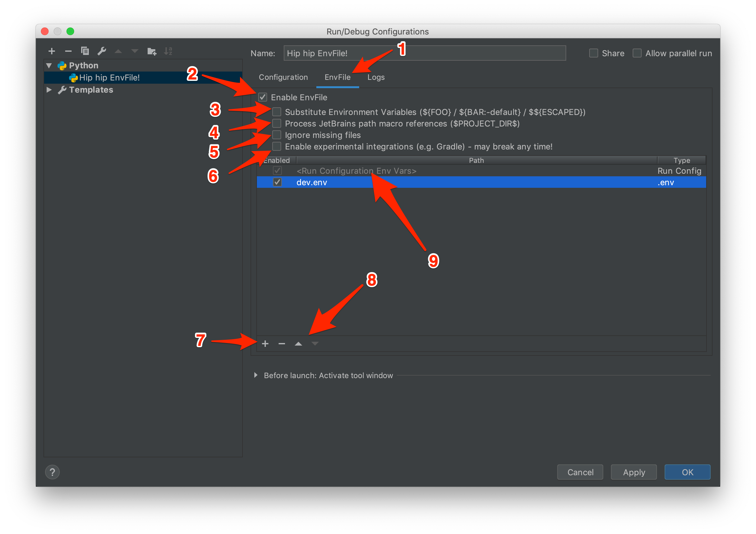Click the copy configuration icon
756x534 pixels.
click(x=85, y=51)
